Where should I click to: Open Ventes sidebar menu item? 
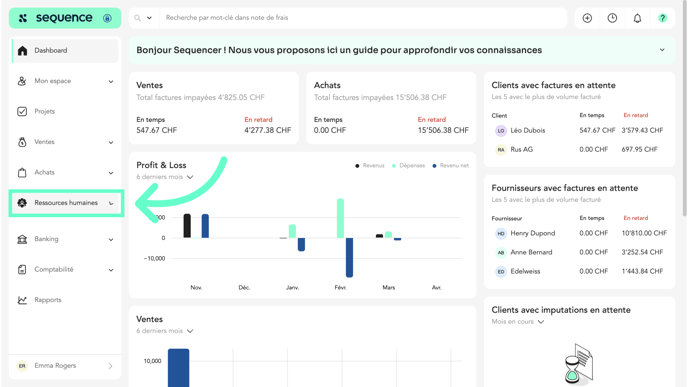(x=44, y=142)
